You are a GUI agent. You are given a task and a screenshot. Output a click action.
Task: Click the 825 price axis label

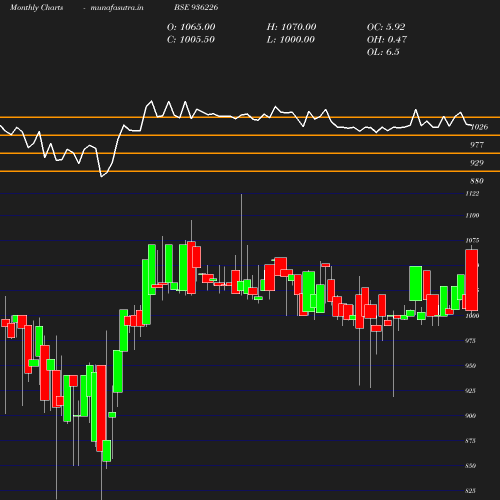tap(470, 491)
